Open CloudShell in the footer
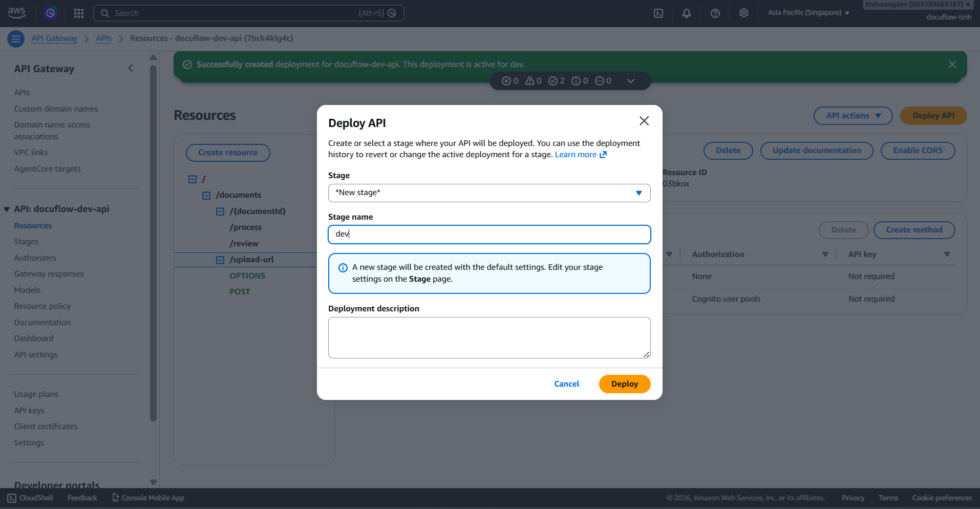The image size is (980, 509). [30, 498]
